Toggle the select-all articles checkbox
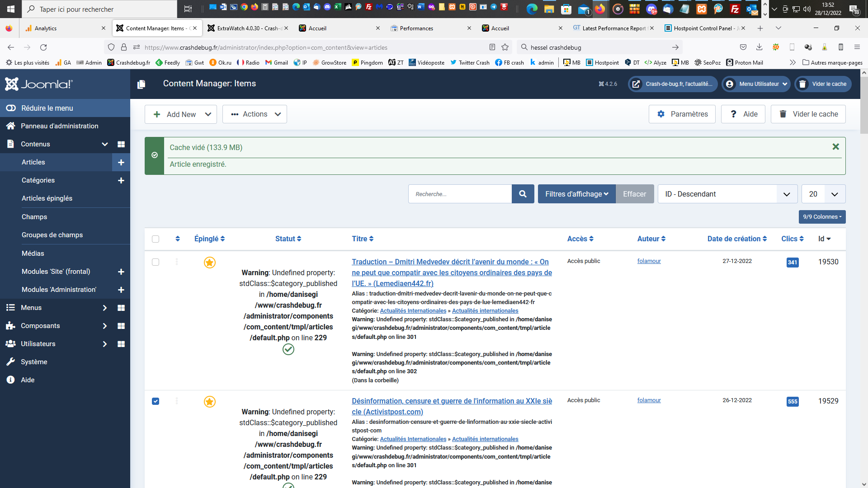868x488 pixels. pos(156,239)
